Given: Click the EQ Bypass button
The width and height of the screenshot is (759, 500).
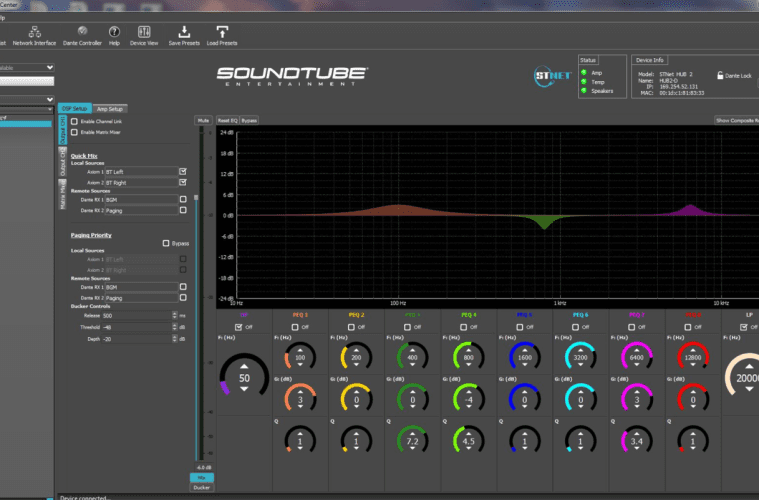Looking at the screenshot, I should coord(249,121).
